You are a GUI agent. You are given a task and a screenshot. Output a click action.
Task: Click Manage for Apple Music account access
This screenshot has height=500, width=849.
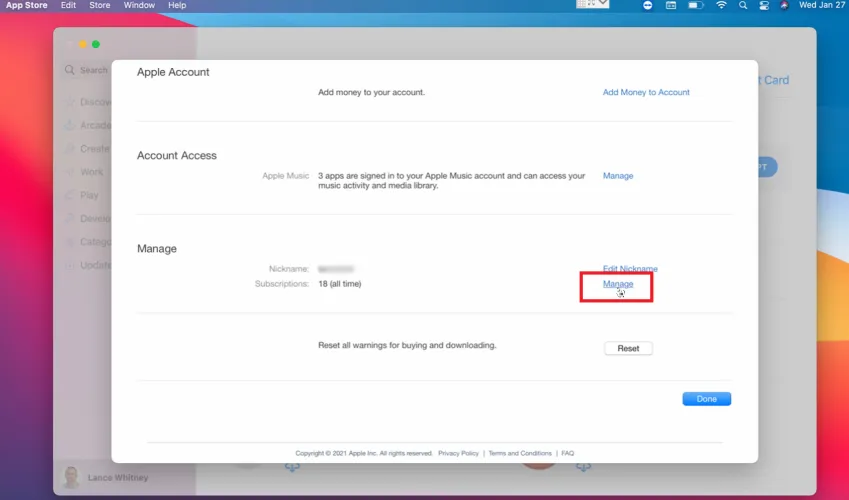click(x=618, y=176)
